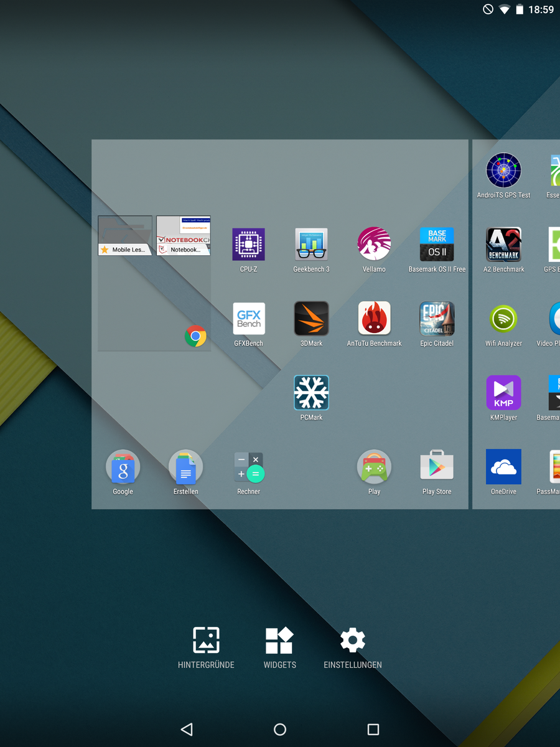The width and height of the screenshot is (560, 747).
Task: Launch Wifi Analyzer
Action: [x=503, y=319]
